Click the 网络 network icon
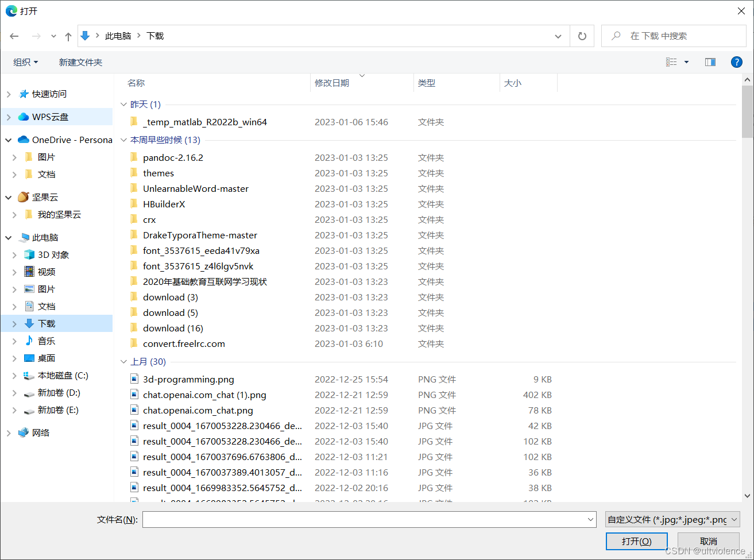This screenshot has height=560, width=754. click(24, 432)
